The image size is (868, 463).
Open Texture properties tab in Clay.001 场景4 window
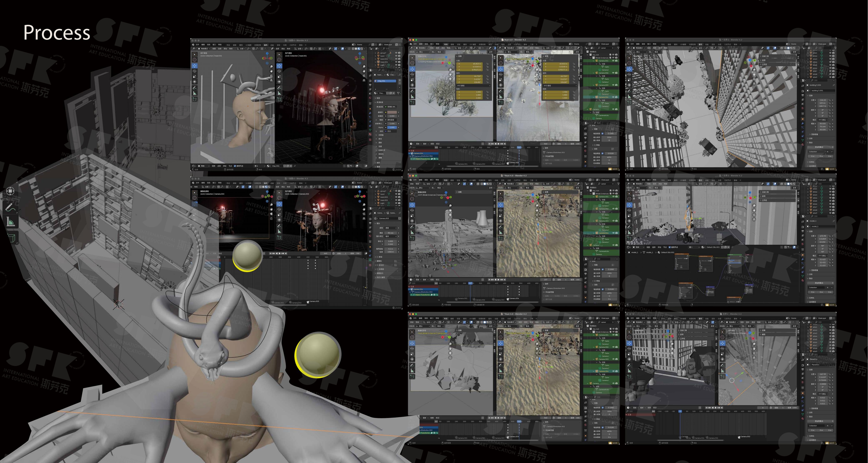370,140
